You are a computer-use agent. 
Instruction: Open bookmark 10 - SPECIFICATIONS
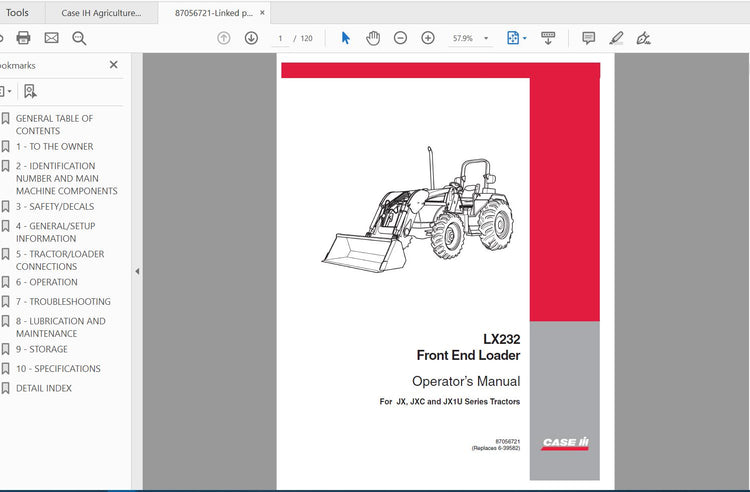58,369
